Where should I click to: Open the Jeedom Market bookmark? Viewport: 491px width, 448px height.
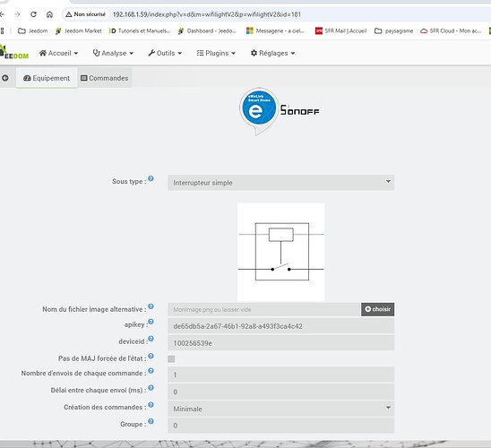coord(78,30)
